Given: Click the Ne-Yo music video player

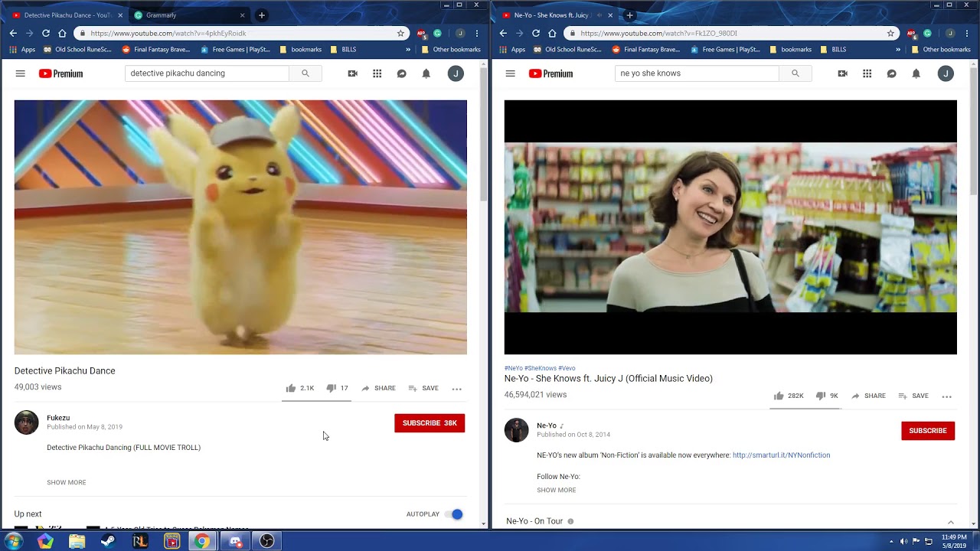Looking at the screenshot, I should (730, 227).
